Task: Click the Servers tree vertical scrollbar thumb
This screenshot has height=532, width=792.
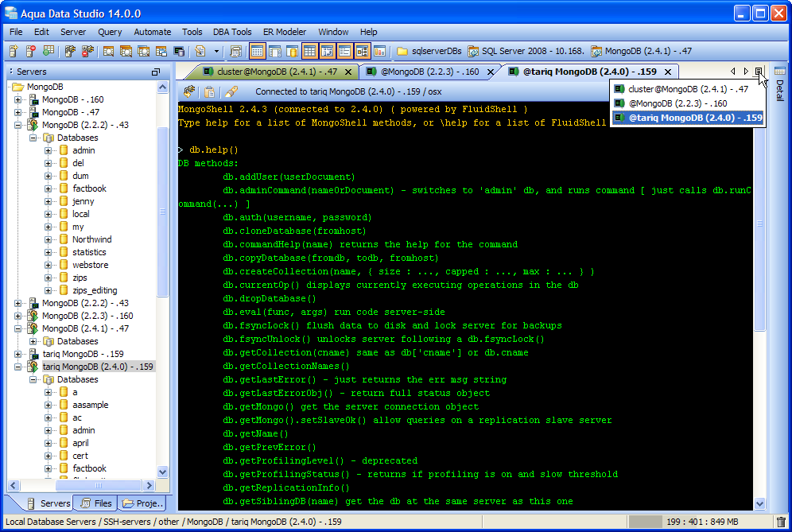Action: pos(163,212)
